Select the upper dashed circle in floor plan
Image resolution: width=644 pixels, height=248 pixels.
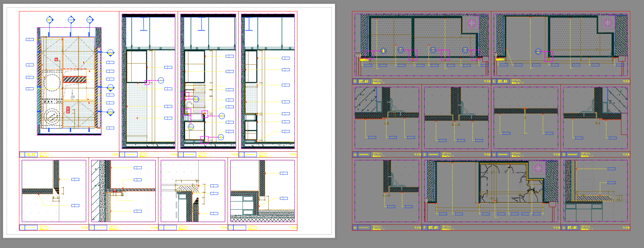52,82
